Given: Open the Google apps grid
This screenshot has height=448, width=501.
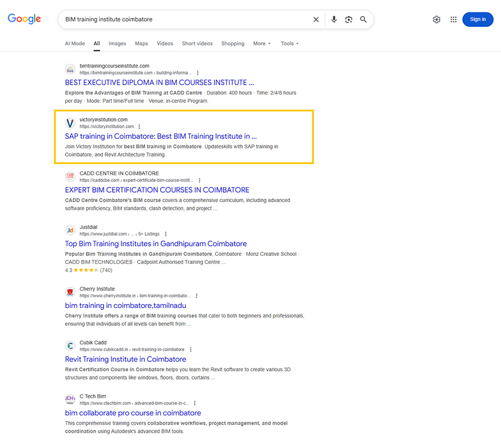Looking at the screenshot, I should (453, 20).
